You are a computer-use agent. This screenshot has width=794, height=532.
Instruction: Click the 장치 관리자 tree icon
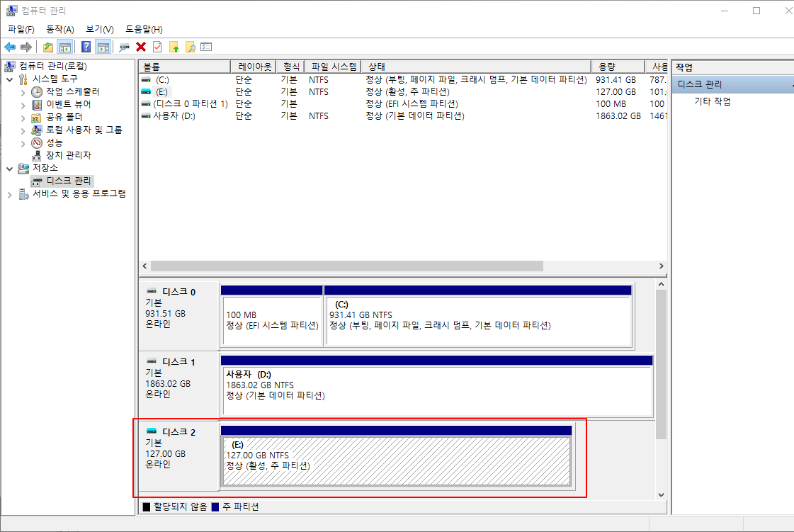point(36,156)
